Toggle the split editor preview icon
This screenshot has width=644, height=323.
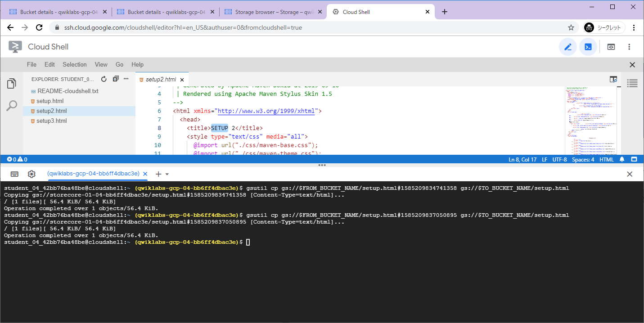point(613,79)
